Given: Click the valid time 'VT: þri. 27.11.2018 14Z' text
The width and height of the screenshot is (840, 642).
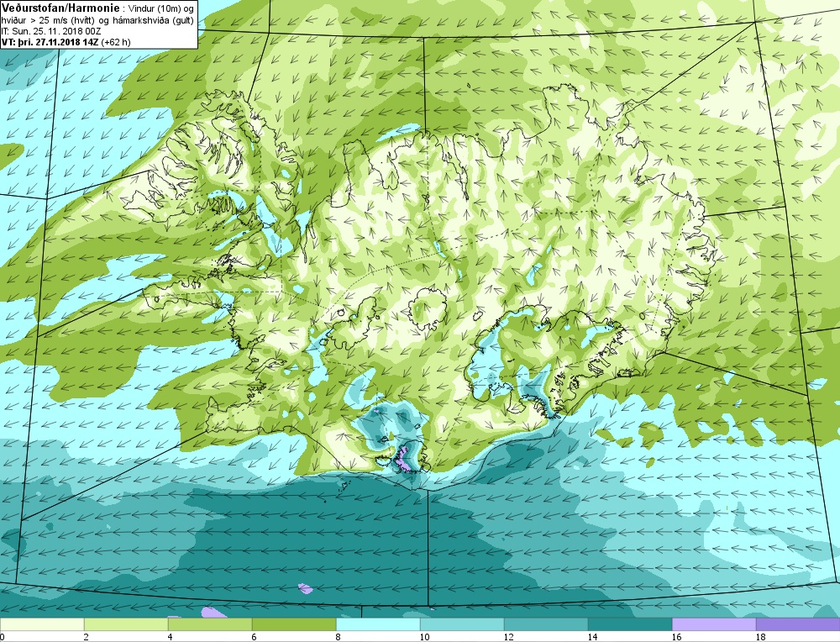Looking at the screenshot, I should click(x=50, y=42).
